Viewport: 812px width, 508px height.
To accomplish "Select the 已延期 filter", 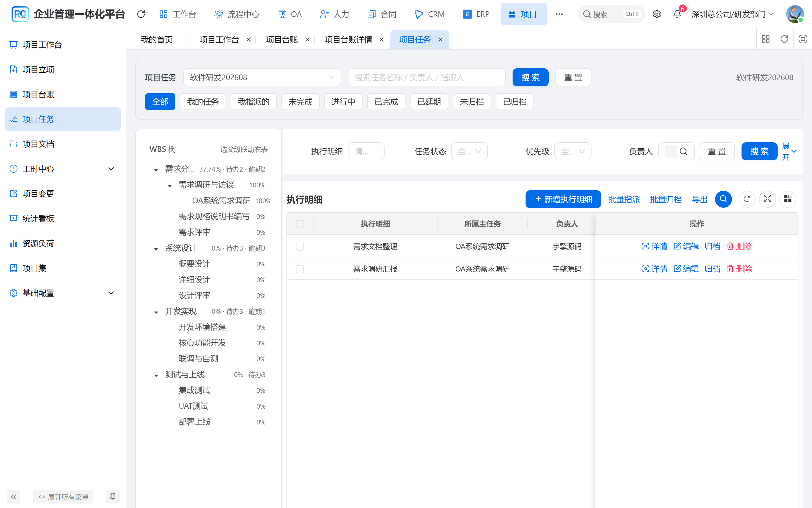I will (x=429, y=102).
